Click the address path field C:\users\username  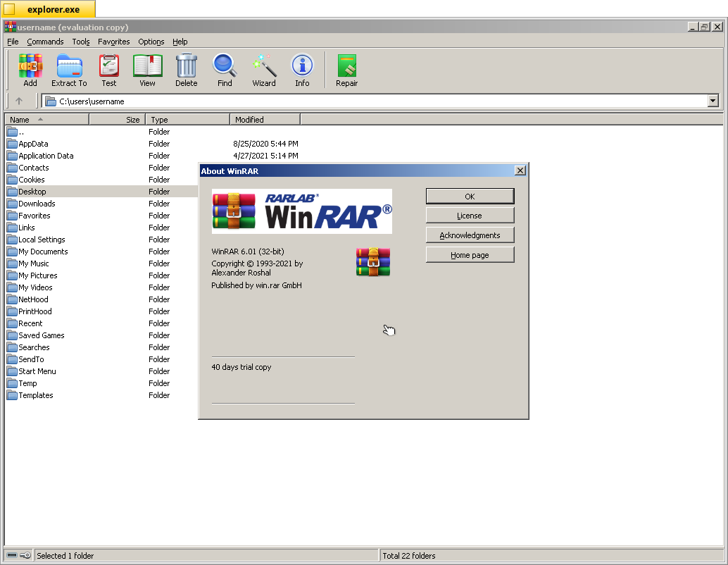coord(375,101)
